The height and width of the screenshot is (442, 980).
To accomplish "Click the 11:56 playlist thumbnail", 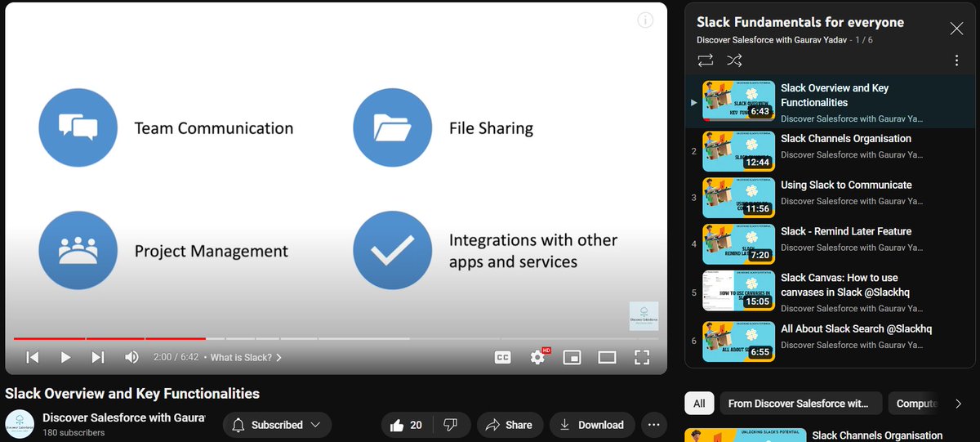I will (x=739, y=198).
